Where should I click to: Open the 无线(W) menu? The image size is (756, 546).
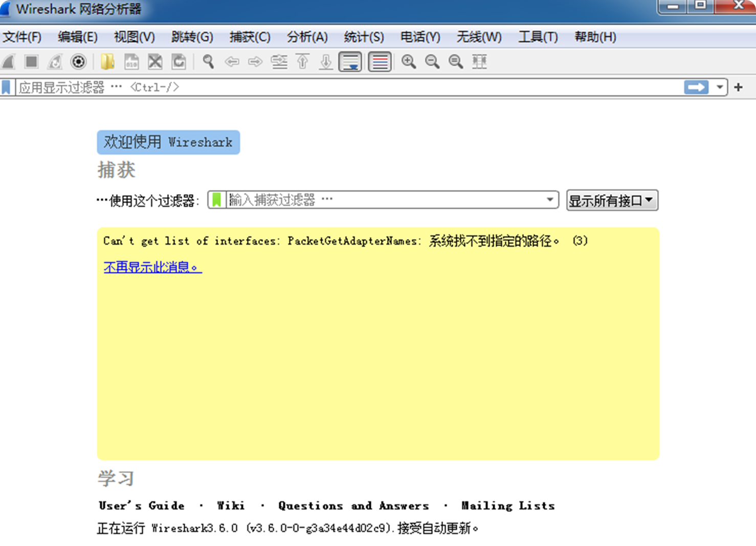pyautogui.click(x=479, y=37)
